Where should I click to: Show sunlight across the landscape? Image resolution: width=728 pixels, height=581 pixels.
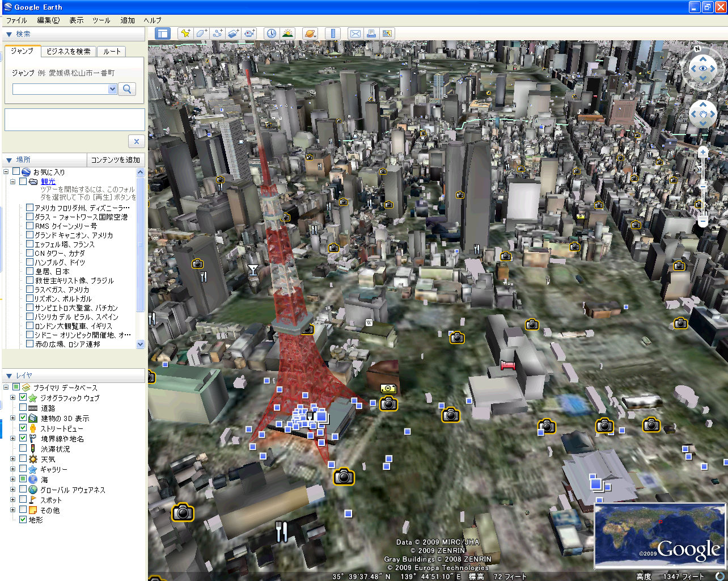pos(287,33)
